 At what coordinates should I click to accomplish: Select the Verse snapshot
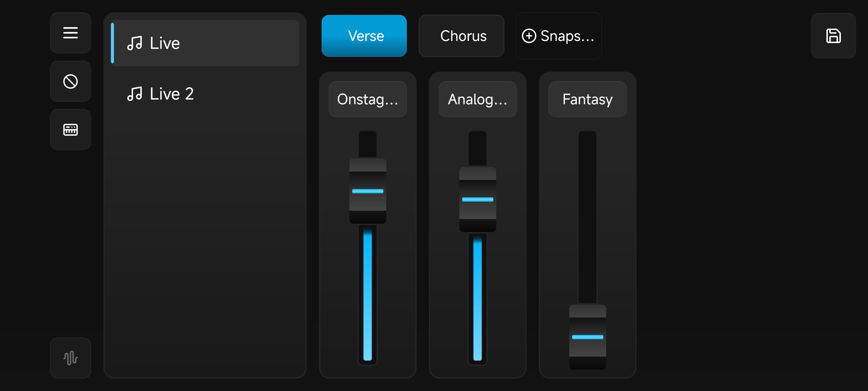pos(364,36)
